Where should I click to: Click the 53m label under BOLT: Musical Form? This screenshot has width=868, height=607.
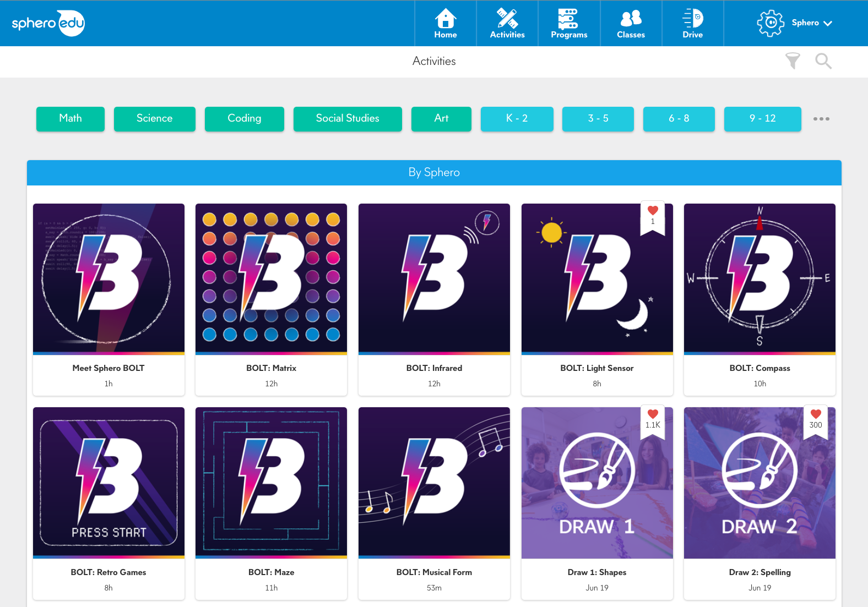coord(434,588)
